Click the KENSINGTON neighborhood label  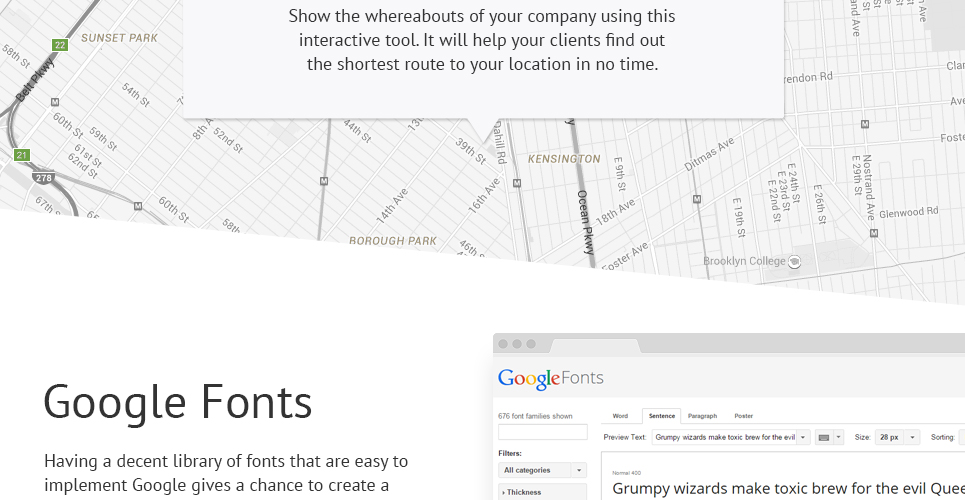coord(564,159)
